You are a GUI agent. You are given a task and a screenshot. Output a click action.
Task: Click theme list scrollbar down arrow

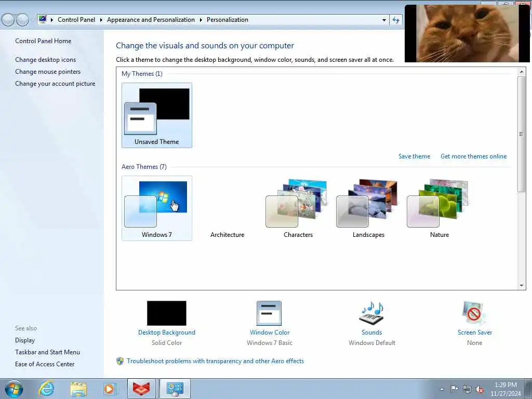point(522,286)
